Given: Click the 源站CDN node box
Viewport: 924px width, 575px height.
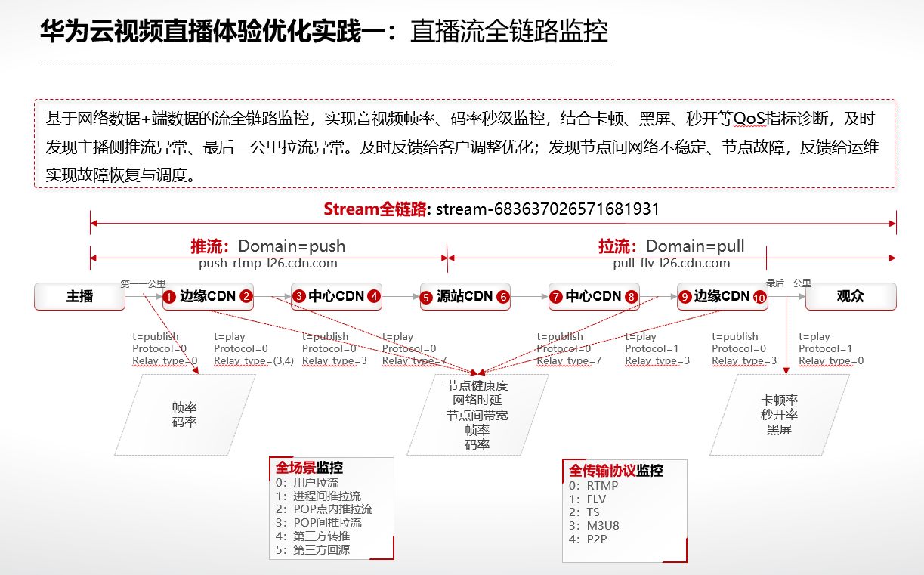Looking at the screenshot, I should (465, 296).
